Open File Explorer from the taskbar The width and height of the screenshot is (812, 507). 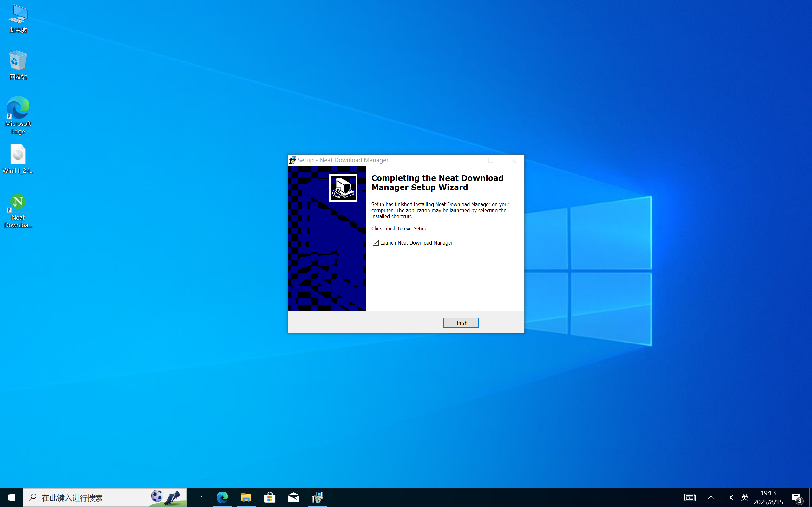(246, 497)
